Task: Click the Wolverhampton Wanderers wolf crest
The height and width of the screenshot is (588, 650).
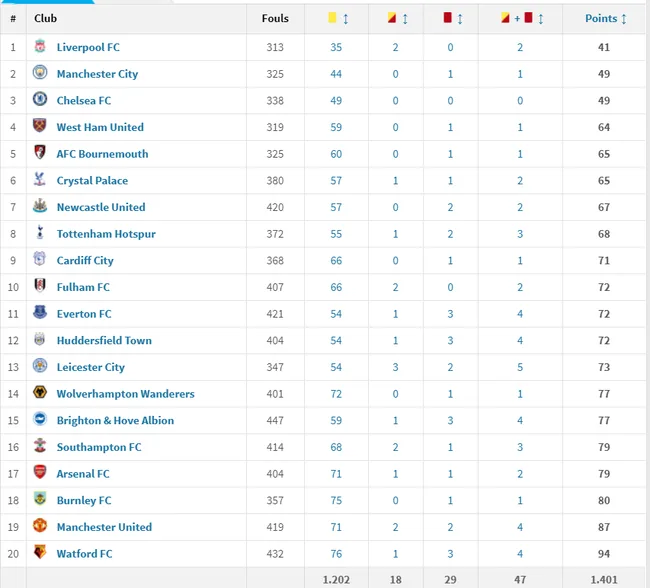Action: coord(40,392)
